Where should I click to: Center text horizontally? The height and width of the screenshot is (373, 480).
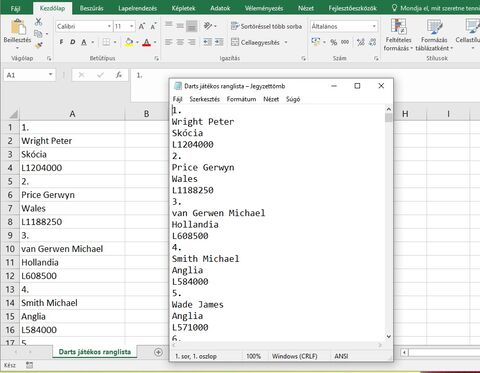[180, 42]
